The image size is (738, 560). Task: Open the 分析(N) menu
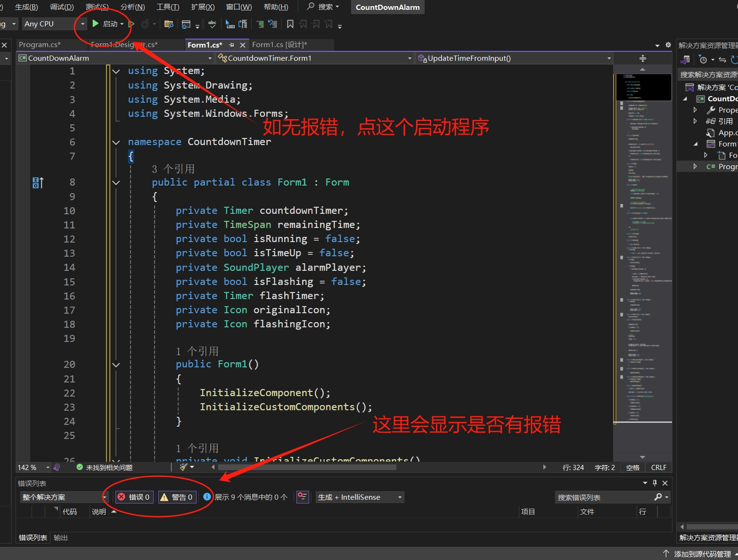132,7
